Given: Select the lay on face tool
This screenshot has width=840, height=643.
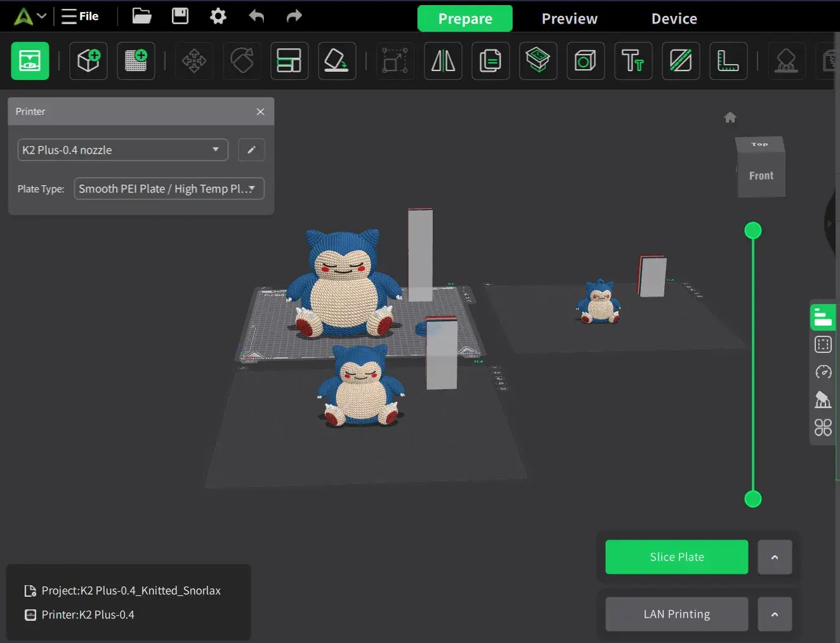Looking at the screenshot, I should point(337,61).
